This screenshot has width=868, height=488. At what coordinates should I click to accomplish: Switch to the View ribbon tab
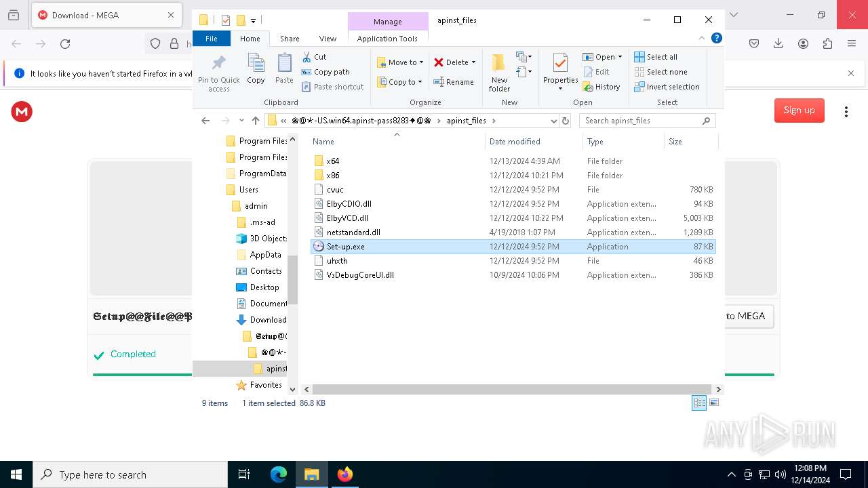328,39
